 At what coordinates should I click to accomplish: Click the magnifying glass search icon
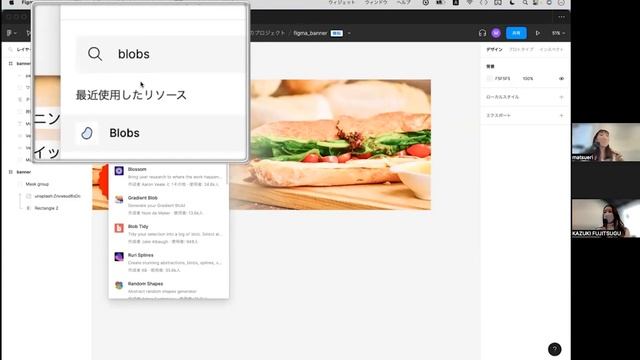95,54
